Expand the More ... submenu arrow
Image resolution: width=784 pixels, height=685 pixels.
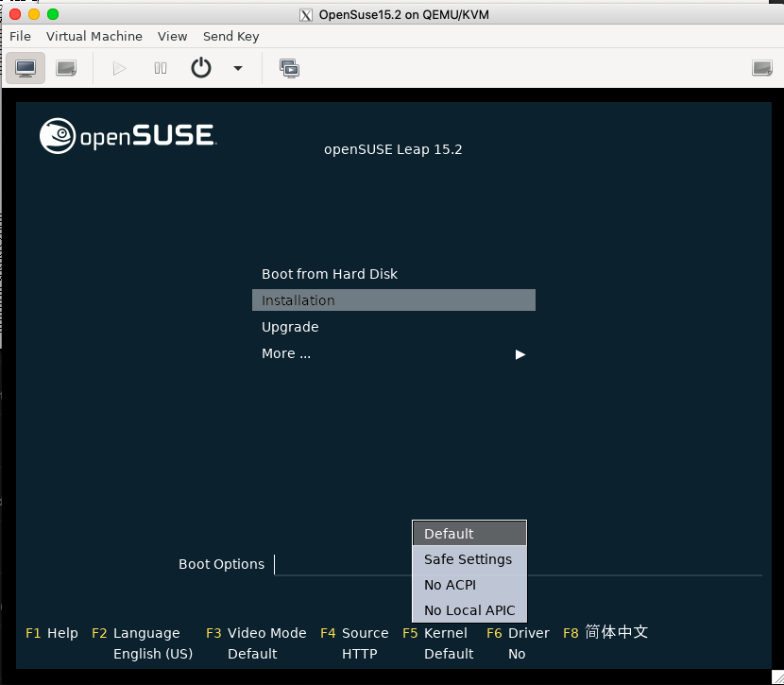point(520,354)
